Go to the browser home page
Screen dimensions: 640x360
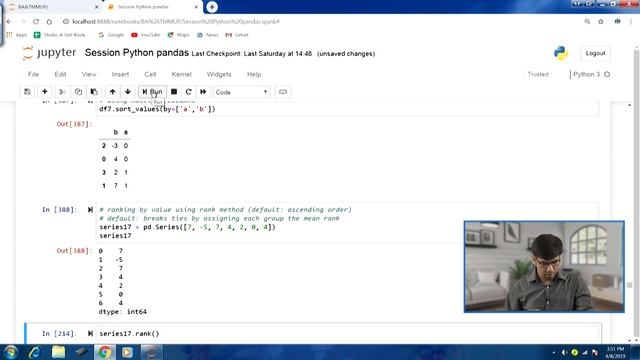tap(49, 22)
